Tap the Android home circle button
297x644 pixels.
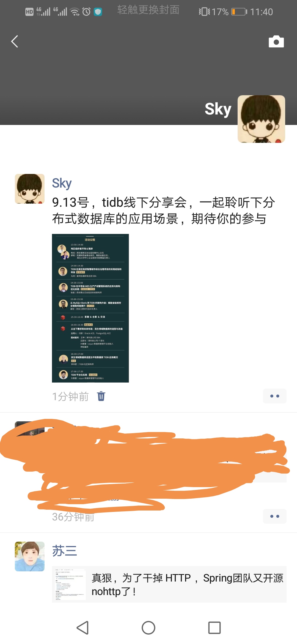coord(148,628)
